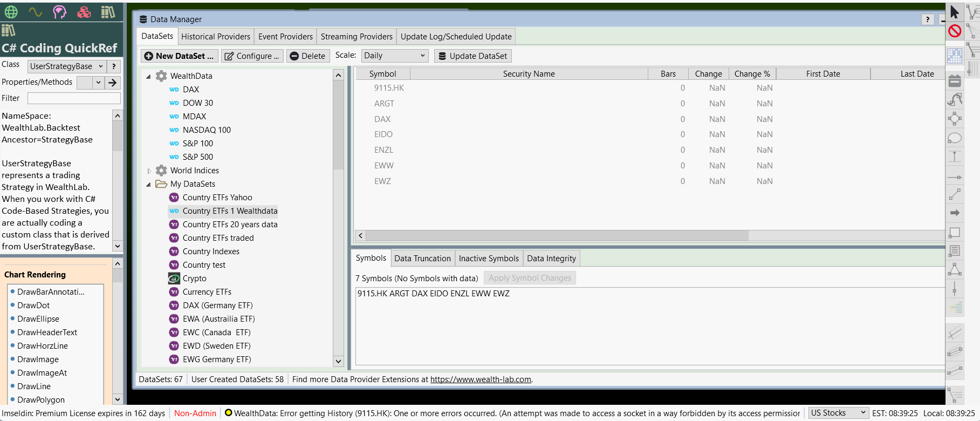Viewport: 980px width, 421px height.
Task: Collapse the WealthData tree node
Action: [x=148, y=77]
